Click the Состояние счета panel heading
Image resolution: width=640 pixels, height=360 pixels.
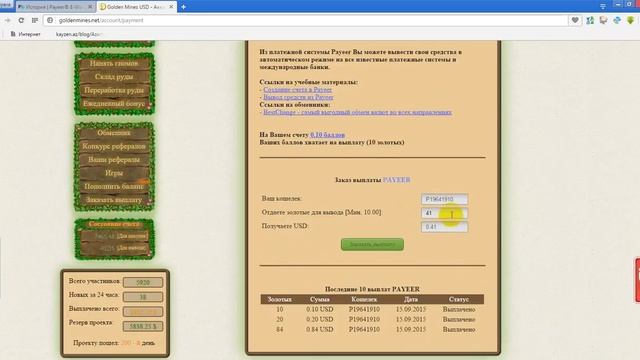tap(114, 224)
